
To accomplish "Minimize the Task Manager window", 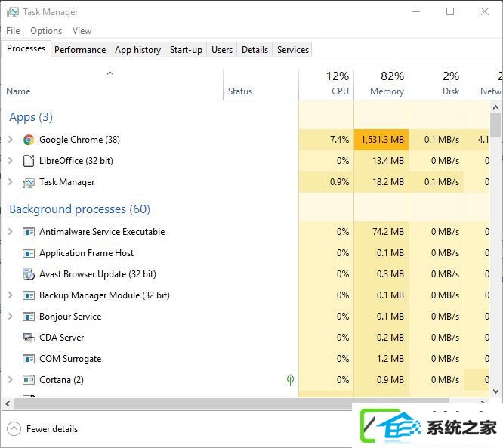I will tap(416, 12).
